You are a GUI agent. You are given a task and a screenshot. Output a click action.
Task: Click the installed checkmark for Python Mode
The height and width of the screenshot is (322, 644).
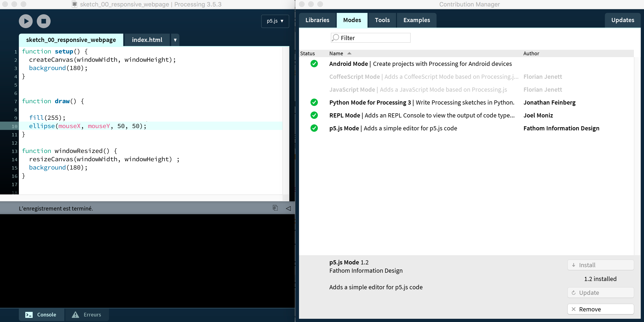(x=314, y=102)
